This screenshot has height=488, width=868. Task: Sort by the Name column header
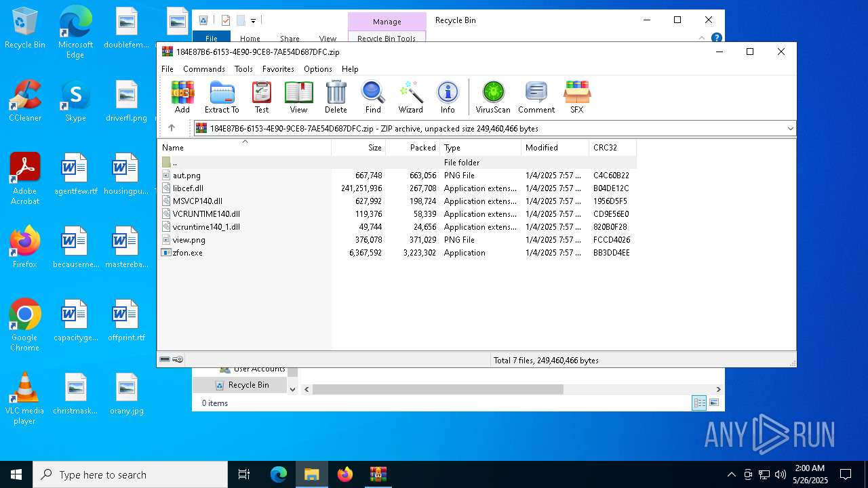[x=244, y=148]
